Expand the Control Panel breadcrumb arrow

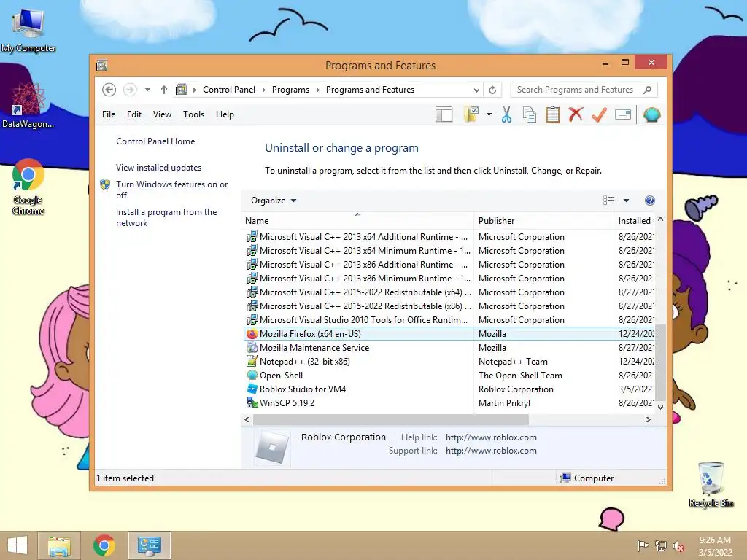coord(264,90)
